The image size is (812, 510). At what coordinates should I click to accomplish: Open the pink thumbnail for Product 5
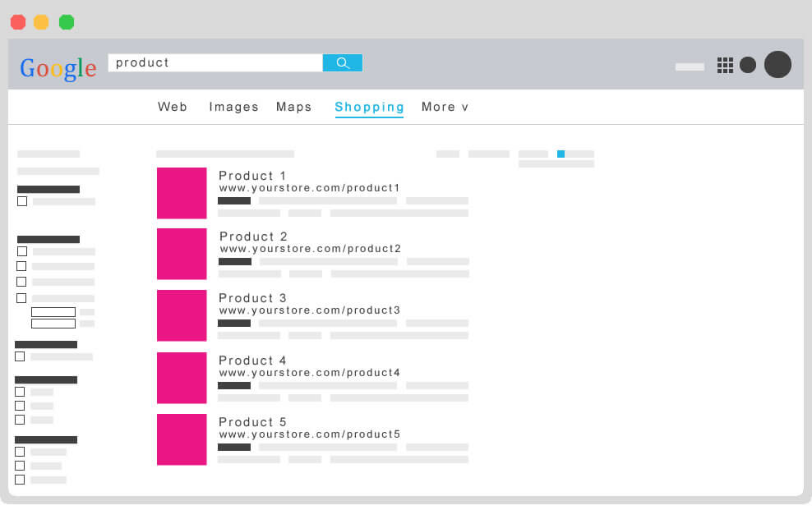[182, 439]
